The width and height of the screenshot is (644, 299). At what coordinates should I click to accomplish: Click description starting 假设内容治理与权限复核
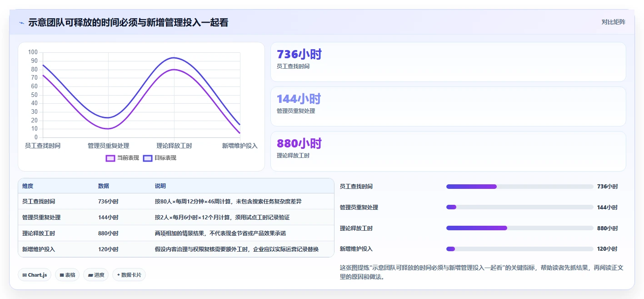(x=237, y=249)
